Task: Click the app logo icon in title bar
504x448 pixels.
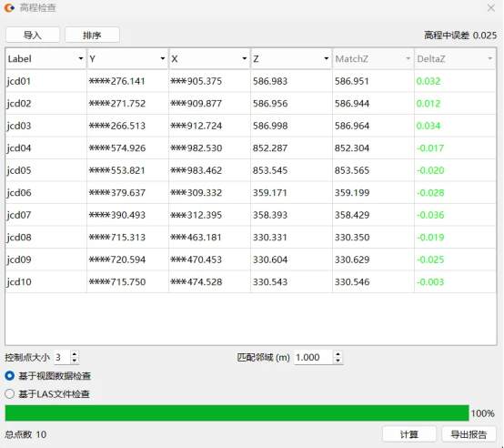Action: pos(10,7)
